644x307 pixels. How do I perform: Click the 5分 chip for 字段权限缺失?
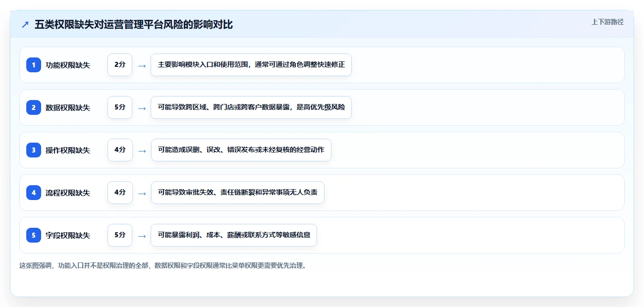120,235
